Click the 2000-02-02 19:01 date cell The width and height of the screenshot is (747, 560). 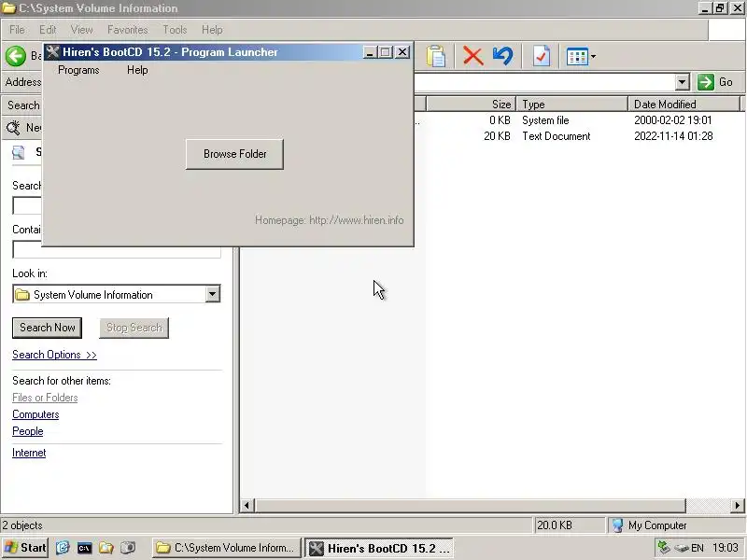click(672, 120)
